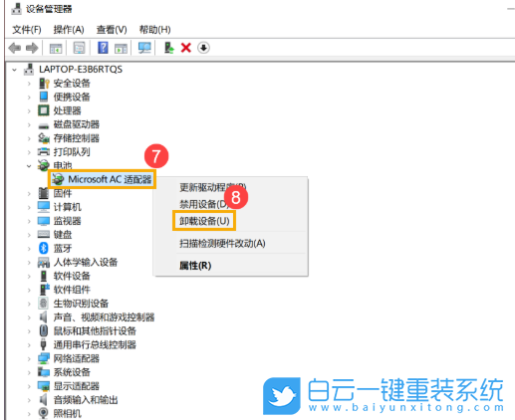Screen dimensions: 515x420
Task: Click the Back arrow toolbar icon
Action: (15, 48)
